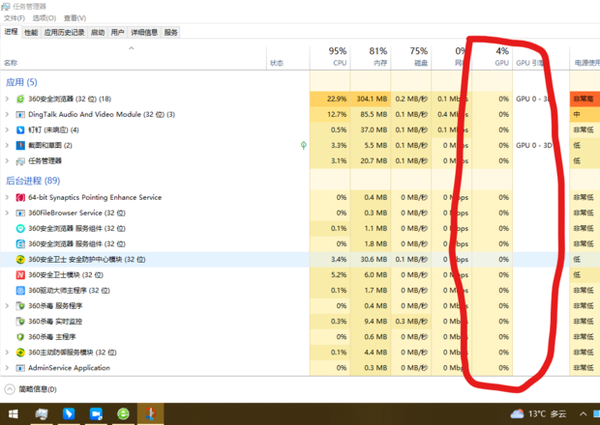Click the 360杀毒 服务程序 icon
Screen dimensions: 600x425
click(20, 306)
